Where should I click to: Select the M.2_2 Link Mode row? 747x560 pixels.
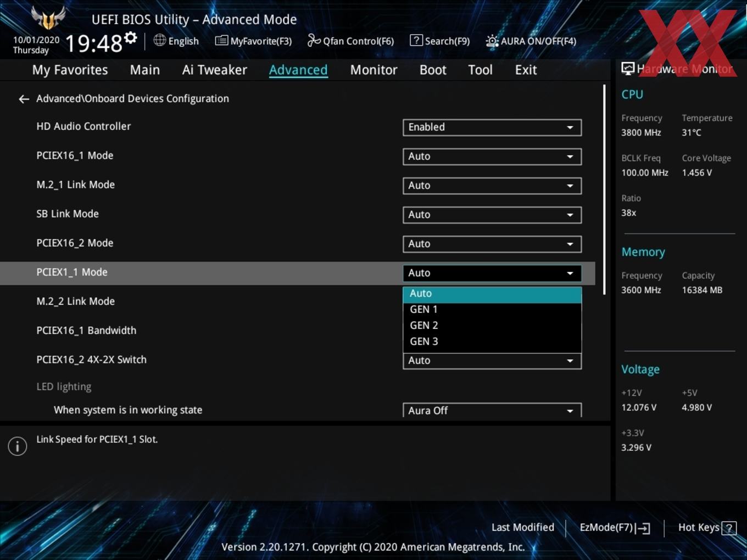pyautogui.click(x=76, y=301)
